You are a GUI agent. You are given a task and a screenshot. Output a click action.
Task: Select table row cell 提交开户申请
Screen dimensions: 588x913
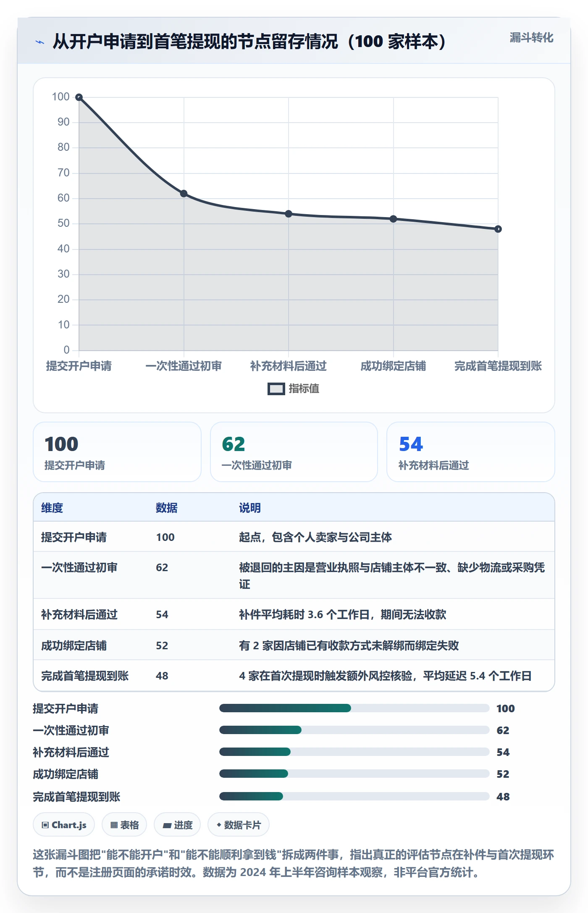tap(74, 538)
